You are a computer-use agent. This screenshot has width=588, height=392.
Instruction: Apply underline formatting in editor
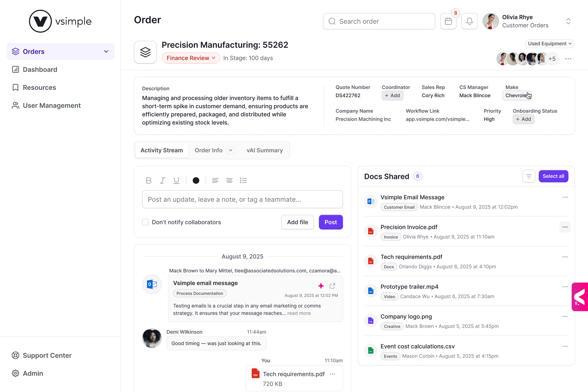(x=176, y=180)
